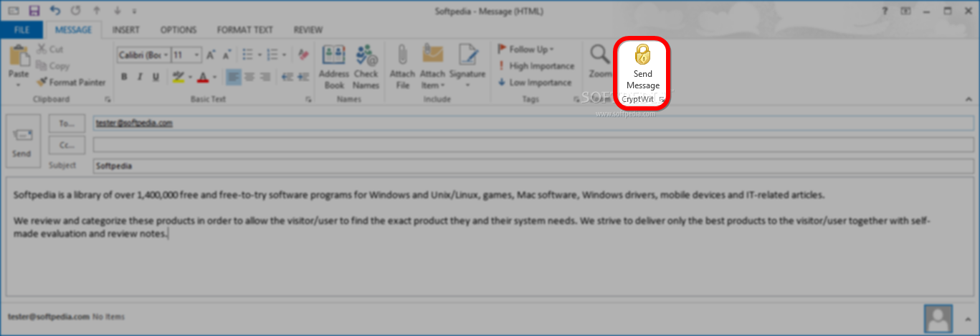Click the contact photo in people pane
980x336 pixels.
tap(938, 318)
